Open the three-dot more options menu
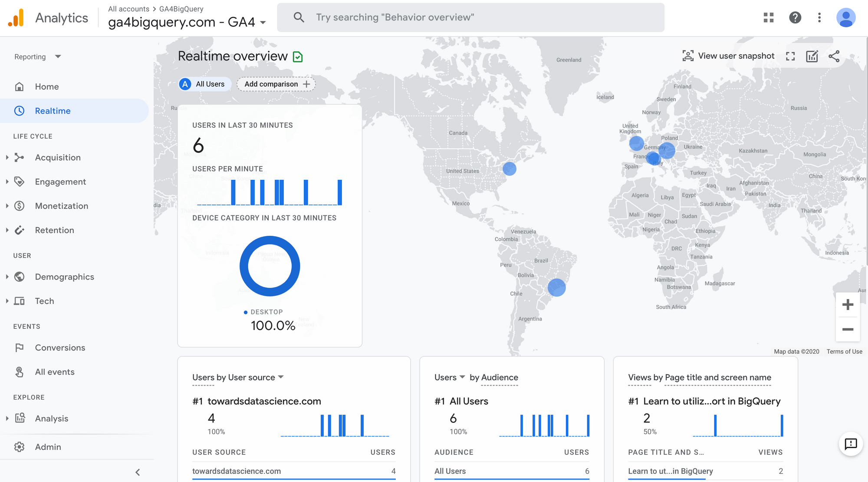Screen dimensions: 868x482 click(x=819, y=17)
